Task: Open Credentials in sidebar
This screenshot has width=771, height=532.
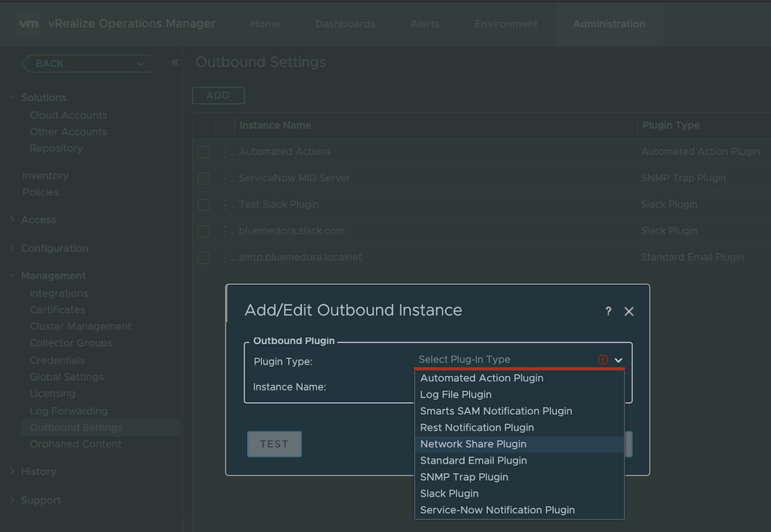Action: [57, 360]
